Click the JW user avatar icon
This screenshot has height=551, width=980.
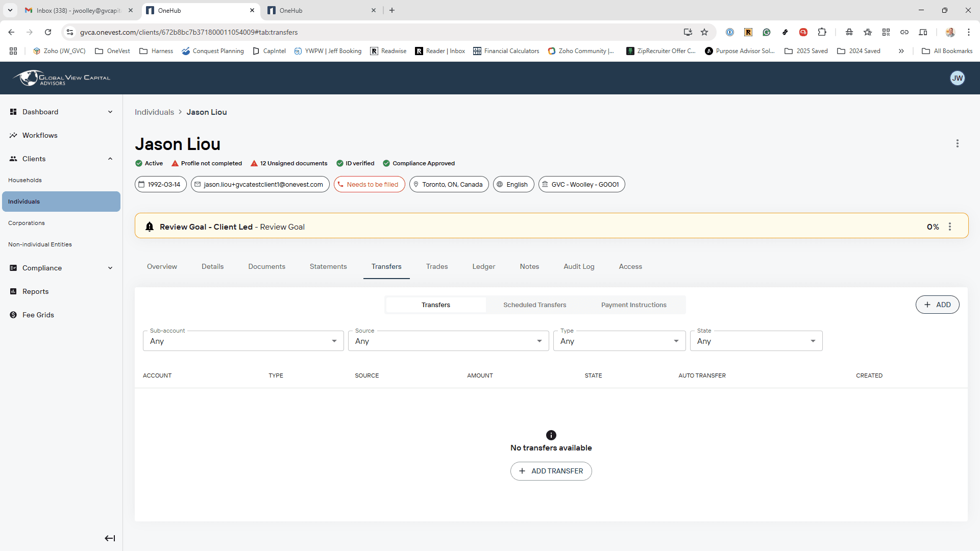point(957,78)
